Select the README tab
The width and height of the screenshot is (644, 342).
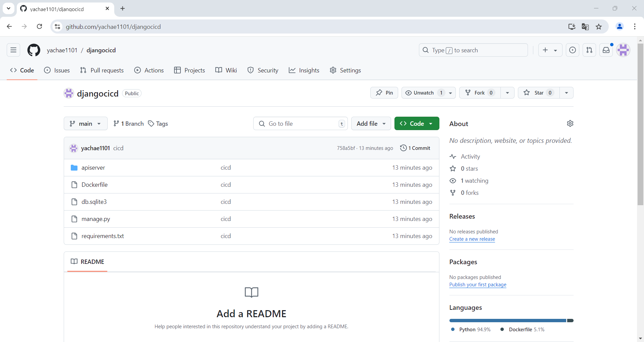88,262
